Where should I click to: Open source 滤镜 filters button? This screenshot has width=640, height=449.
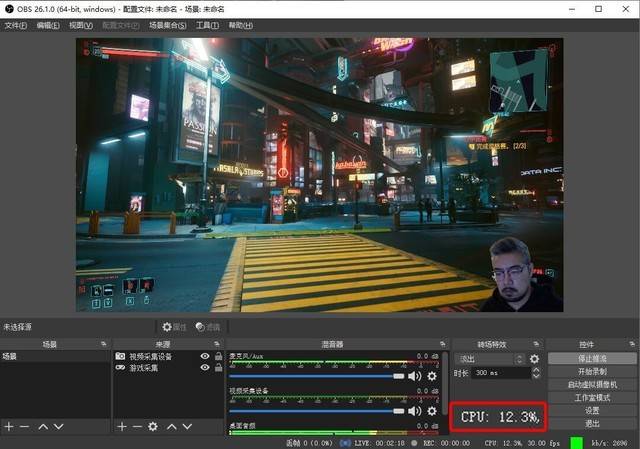click(x=208, y=327)
